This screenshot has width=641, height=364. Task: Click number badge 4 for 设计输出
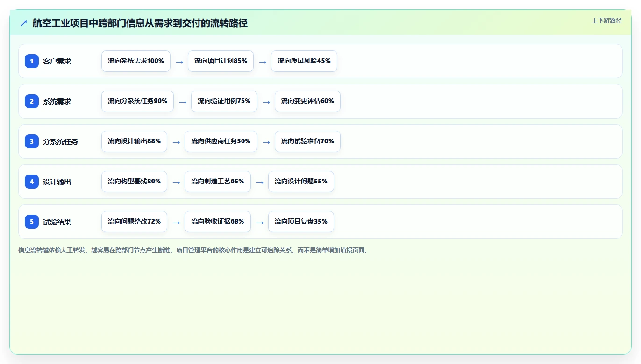32,182
